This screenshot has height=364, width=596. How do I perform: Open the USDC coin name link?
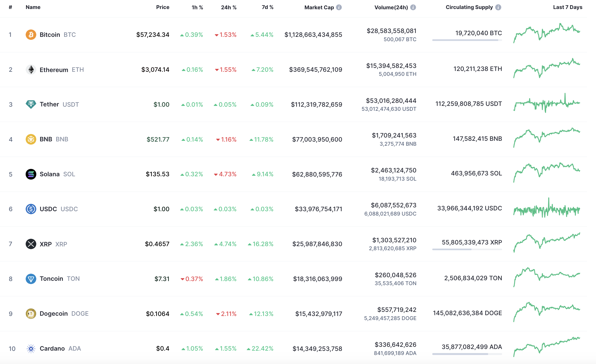pos(48,209)
